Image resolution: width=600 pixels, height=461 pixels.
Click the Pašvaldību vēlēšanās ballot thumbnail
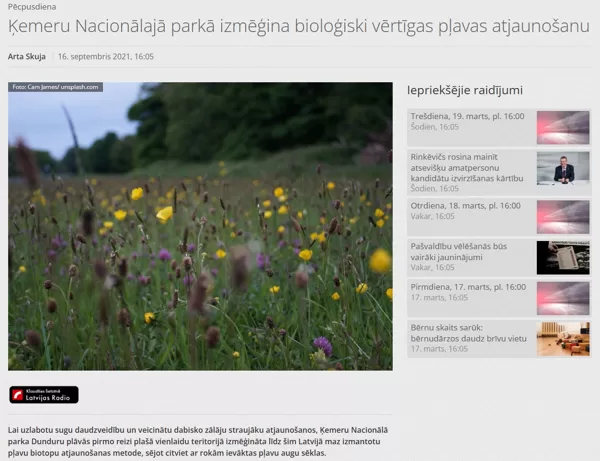tap(563, 257)
